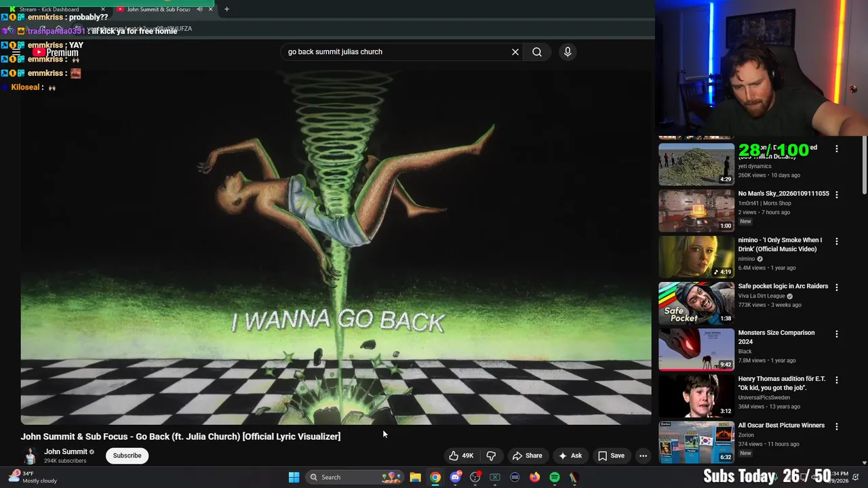868x488 pixels.
Task: Click Viva La Dirt League channel name
Action: tap(761, 296)
